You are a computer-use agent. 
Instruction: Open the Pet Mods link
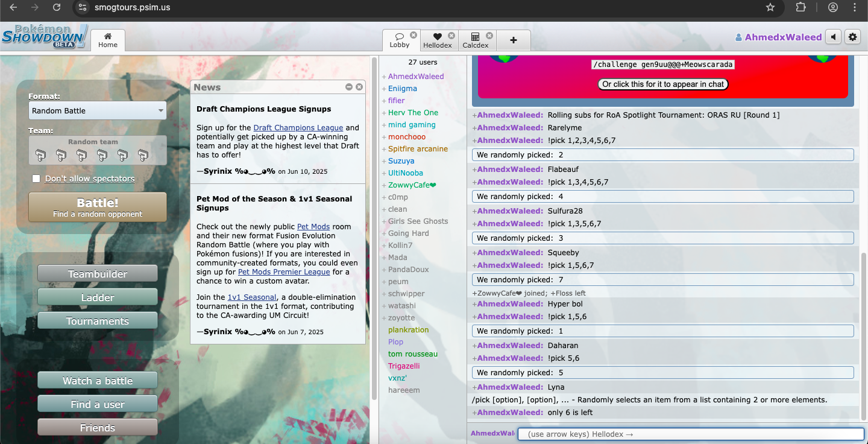click(x=313, y=227)
